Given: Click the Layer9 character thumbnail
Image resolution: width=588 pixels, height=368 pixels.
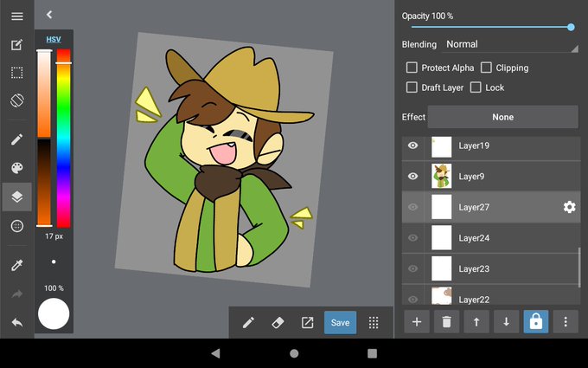Looking at the screenshot, I should [441, 176].
